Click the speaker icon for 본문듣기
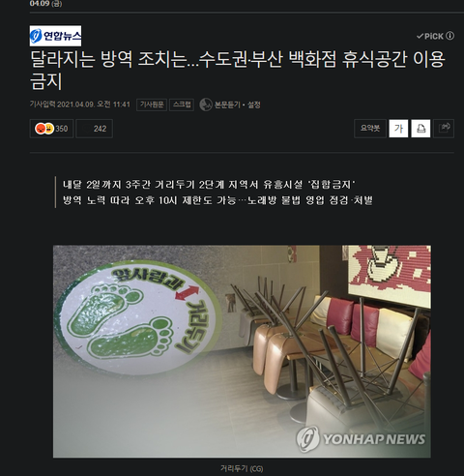The image size is (464, 476). click(x=206, y=104)
